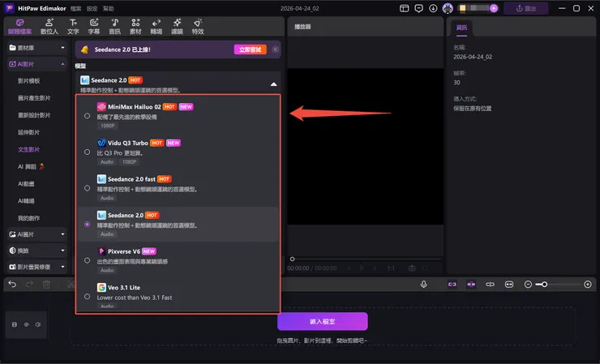
Task: Select the Pixverse V6 radio button
Action: (x=88, y=261)
